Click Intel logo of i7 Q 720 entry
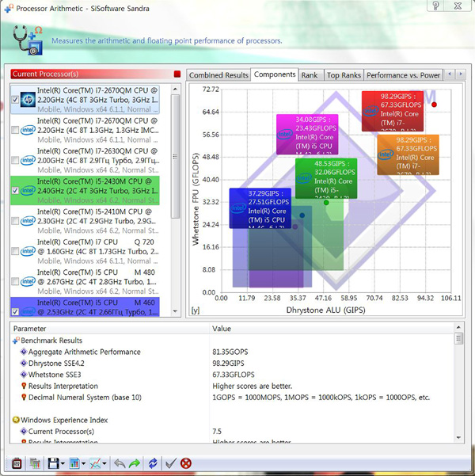Viewport: 475px width, 476px height. pyautogui.click(x=28, y=251)
